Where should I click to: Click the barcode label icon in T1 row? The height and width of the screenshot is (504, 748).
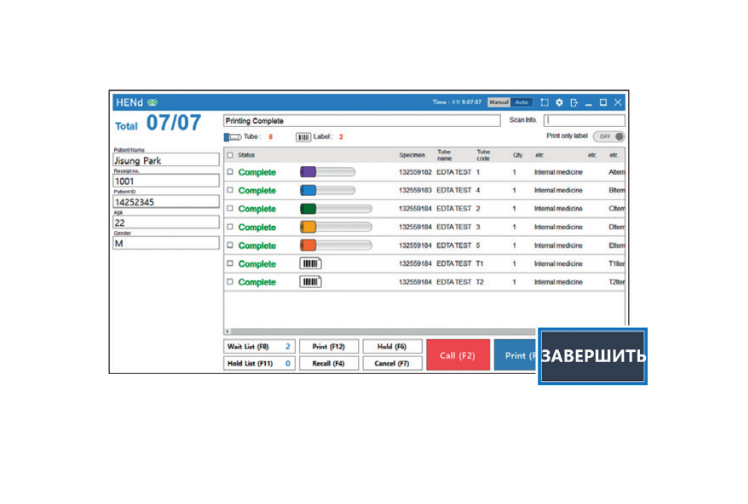[x=311, y=263]
